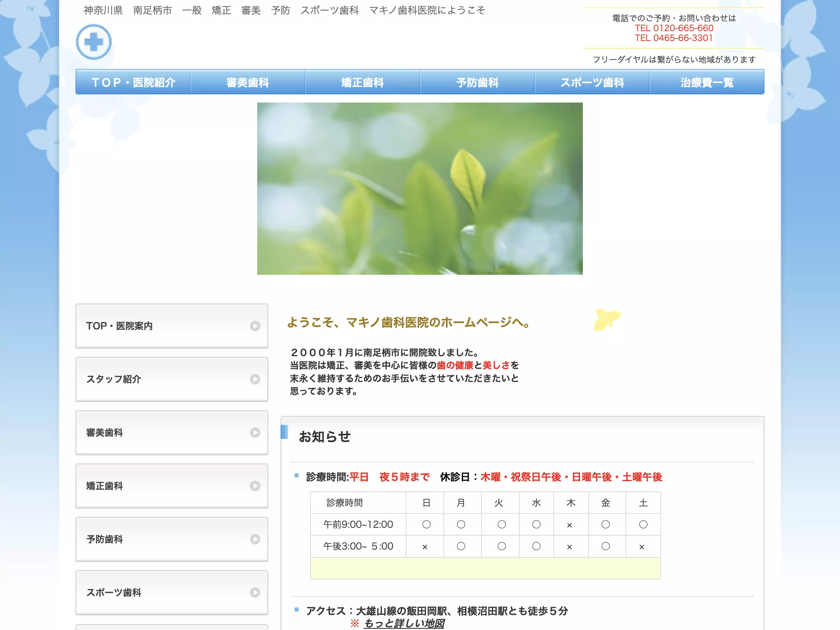Click the フリーダイヤルは繋がらない地域があります note
Image resolution: width=840 pixels, height=630 pixels.
point(674,59)
